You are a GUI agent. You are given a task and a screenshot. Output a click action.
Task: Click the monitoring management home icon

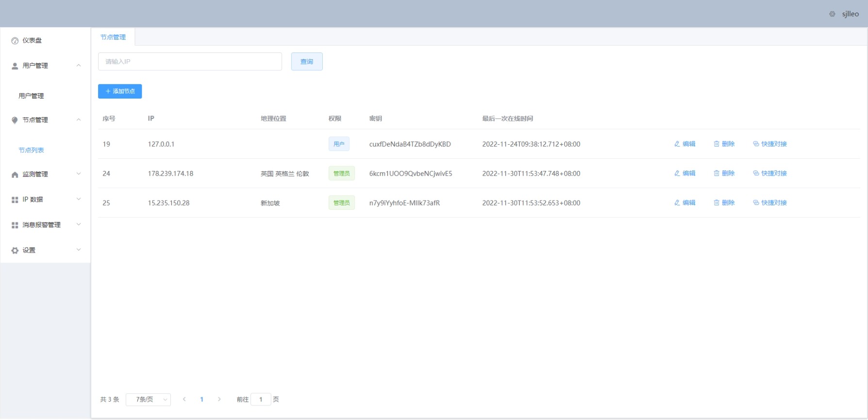[15, 175]
